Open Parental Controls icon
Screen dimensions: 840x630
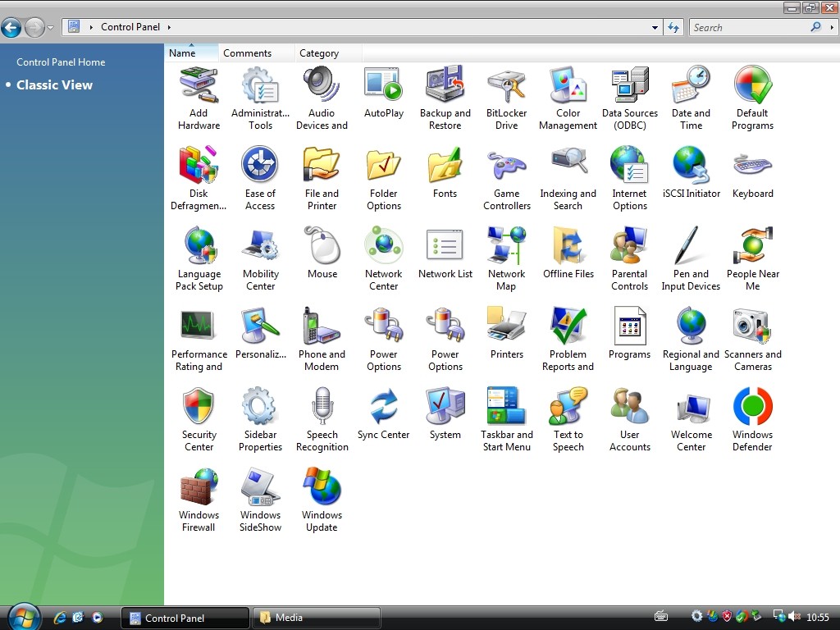coord(630,245)
